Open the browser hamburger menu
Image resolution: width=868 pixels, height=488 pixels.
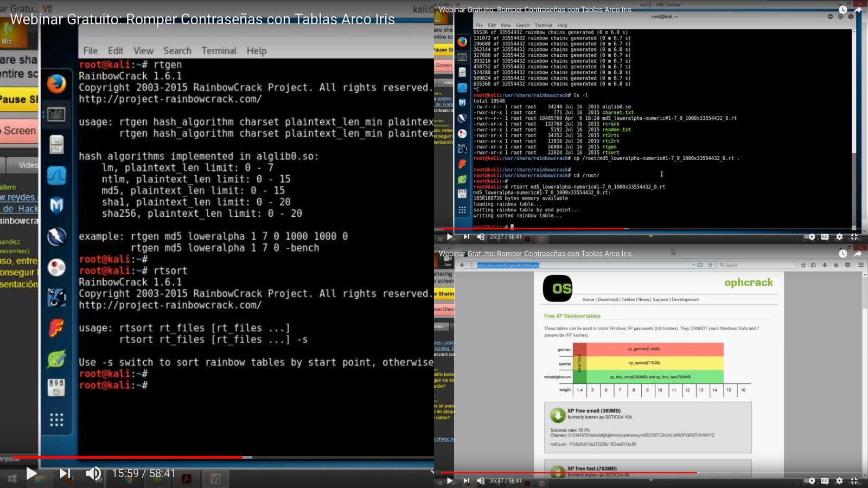click(x=861, y=265)
